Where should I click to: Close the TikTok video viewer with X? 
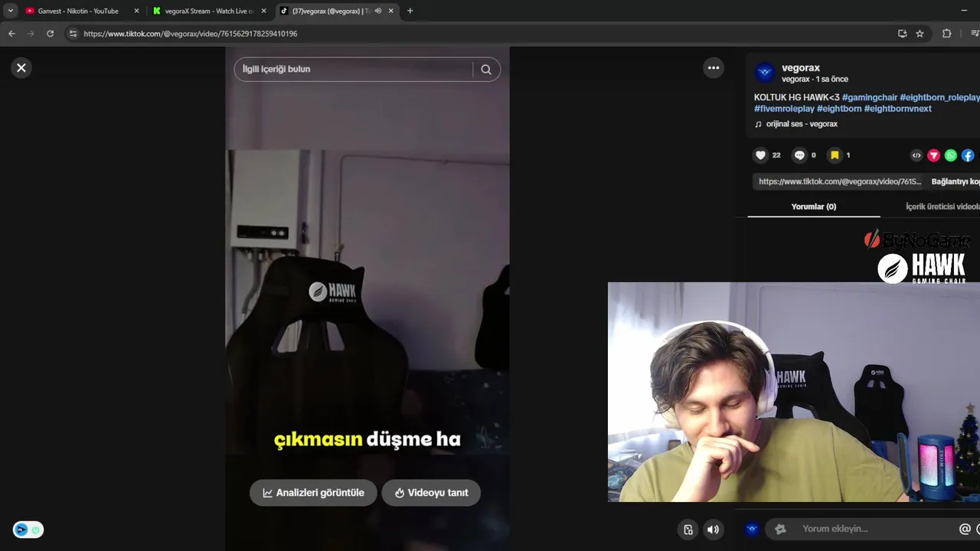coord(21,68)
